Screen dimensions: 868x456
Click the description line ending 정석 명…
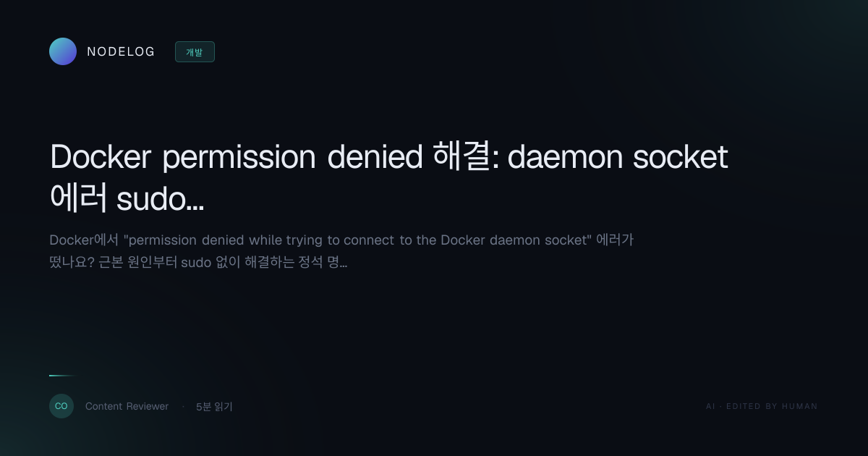click(198, 262)
